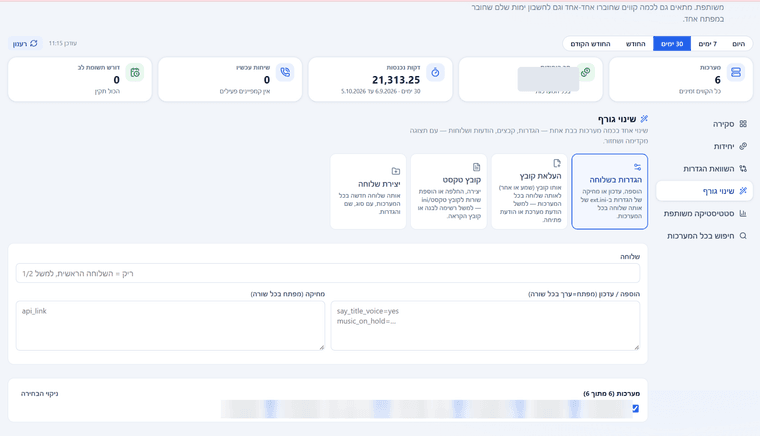Select the קובץ טקסט action card
The height and width of the screenshot is (436, 760).
pyautogui.click(x=449, y=191)
